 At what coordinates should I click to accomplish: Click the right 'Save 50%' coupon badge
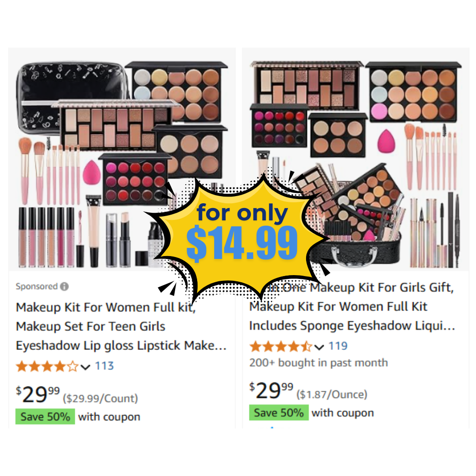(278, 413)
